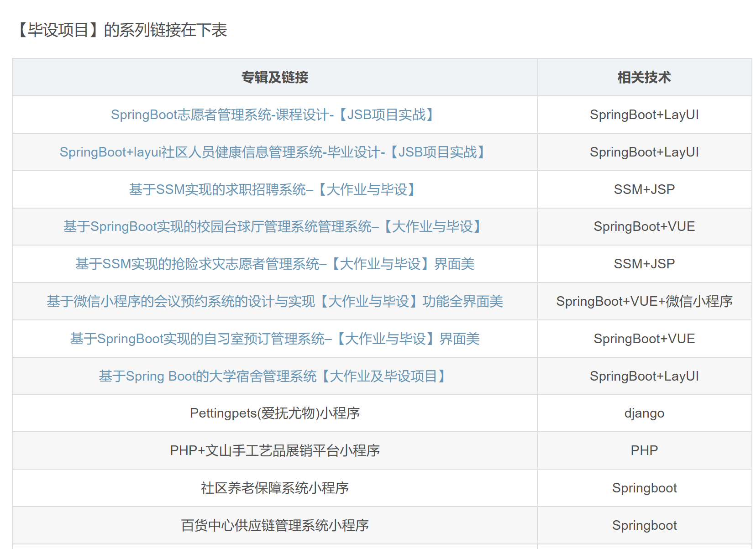Select the 社区养老保障系统小程序 cell

tap(275, 488)
